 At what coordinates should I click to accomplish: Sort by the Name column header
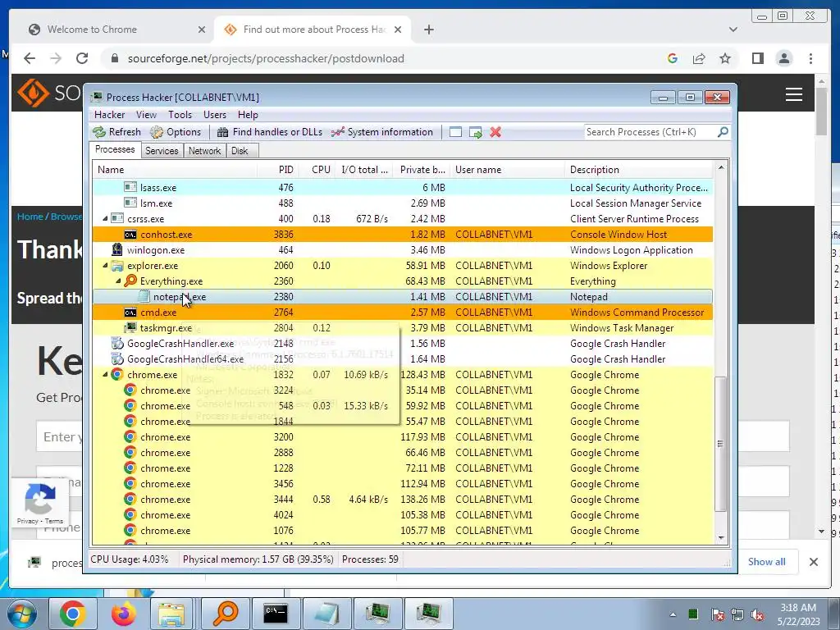pyautogui.click(x=175, y=170)
